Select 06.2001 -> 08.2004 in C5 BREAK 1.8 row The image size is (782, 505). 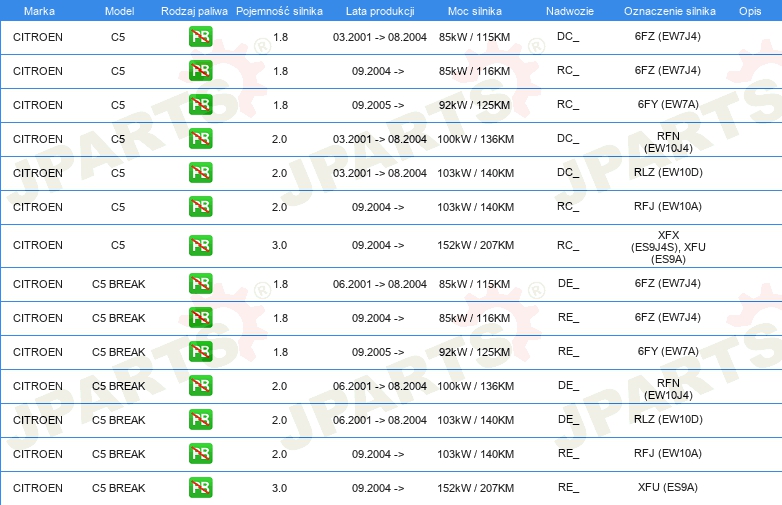click(380, 284)
